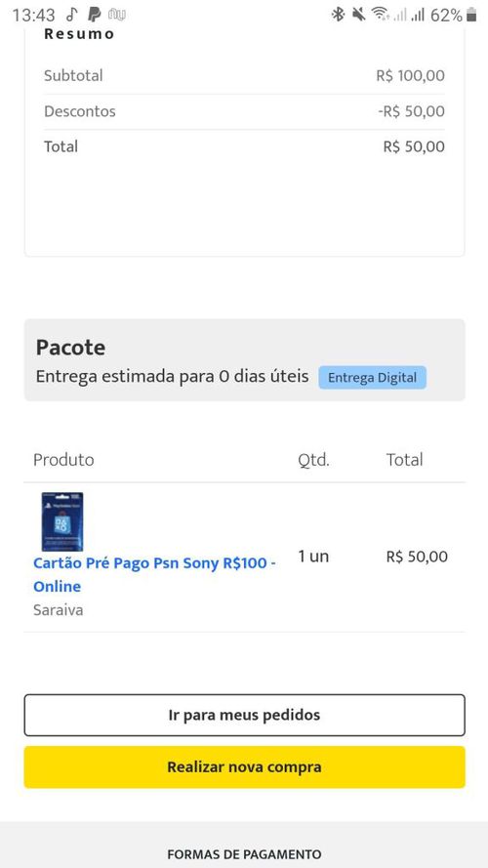Tap the TikTok music note status icon
Screen dimensions: 488x868
tap(72, 15)
